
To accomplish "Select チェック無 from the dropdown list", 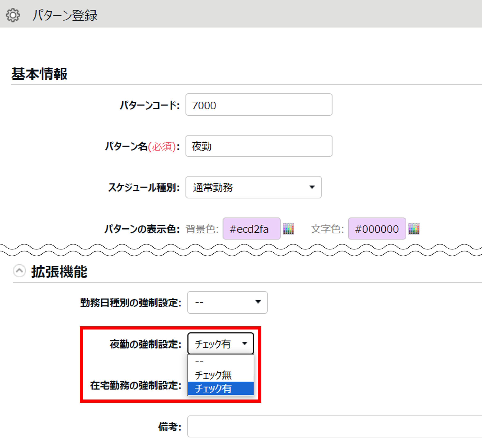I will click(220, 375).
